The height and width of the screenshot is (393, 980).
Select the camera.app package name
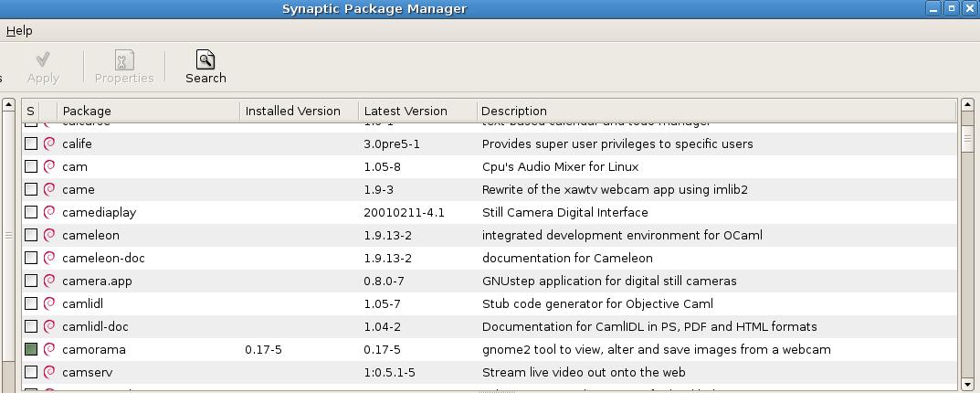(97, 281)
